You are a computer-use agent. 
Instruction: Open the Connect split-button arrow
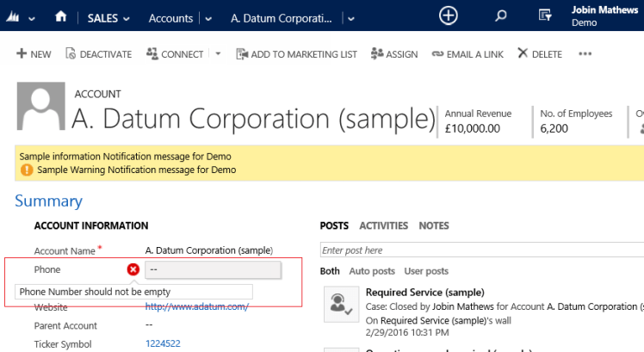coord(218,53)
